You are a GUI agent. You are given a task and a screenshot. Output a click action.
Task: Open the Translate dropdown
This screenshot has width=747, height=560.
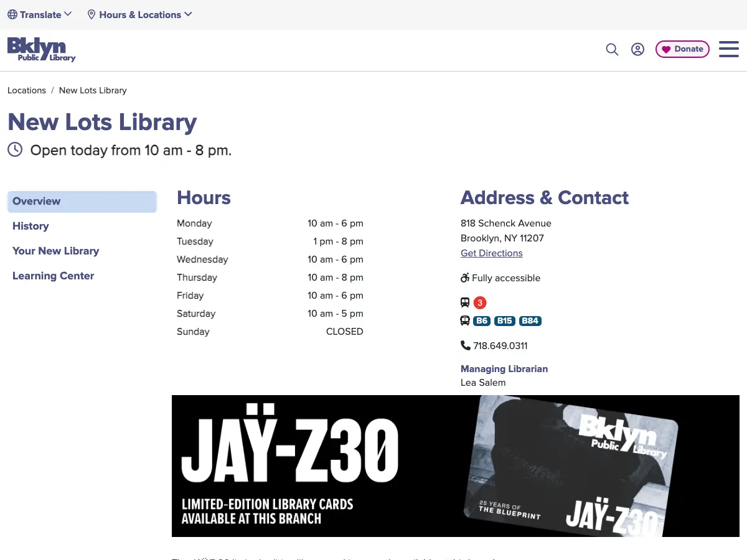(x=40, y=14)
